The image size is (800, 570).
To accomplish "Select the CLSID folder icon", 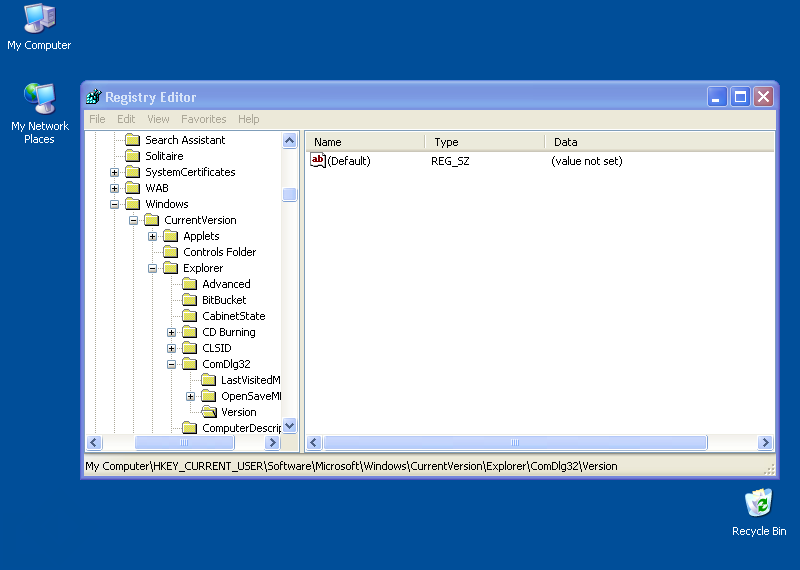I will pos(189,348).
